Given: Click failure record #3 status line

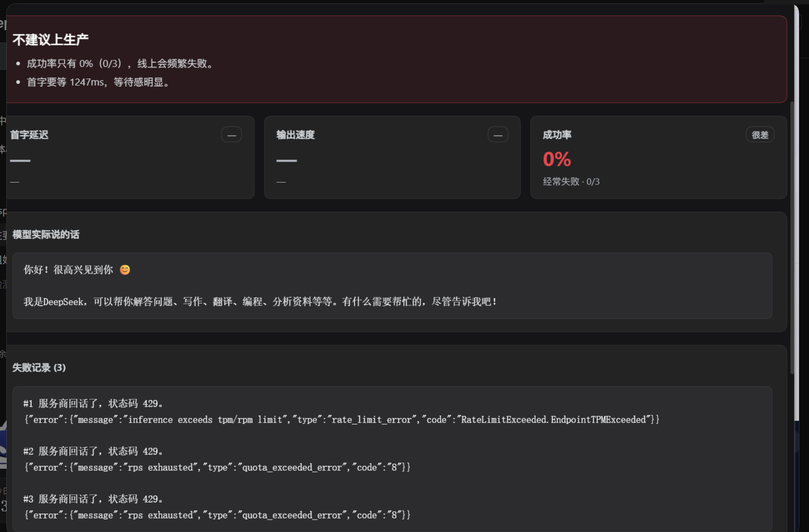Looking at the screenshot, I should coord(94,499).
